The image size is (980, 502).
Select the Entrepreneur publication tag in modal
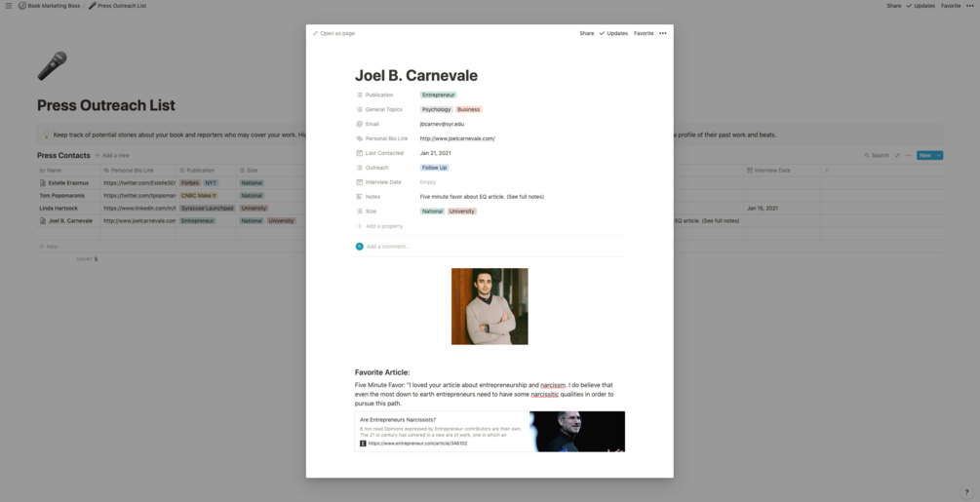[438, 95]
